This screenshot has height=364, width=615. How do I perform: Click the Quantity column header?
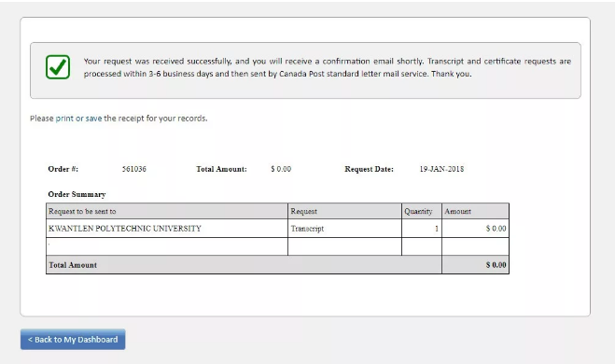pyautogui.click(x=422, y=211)
